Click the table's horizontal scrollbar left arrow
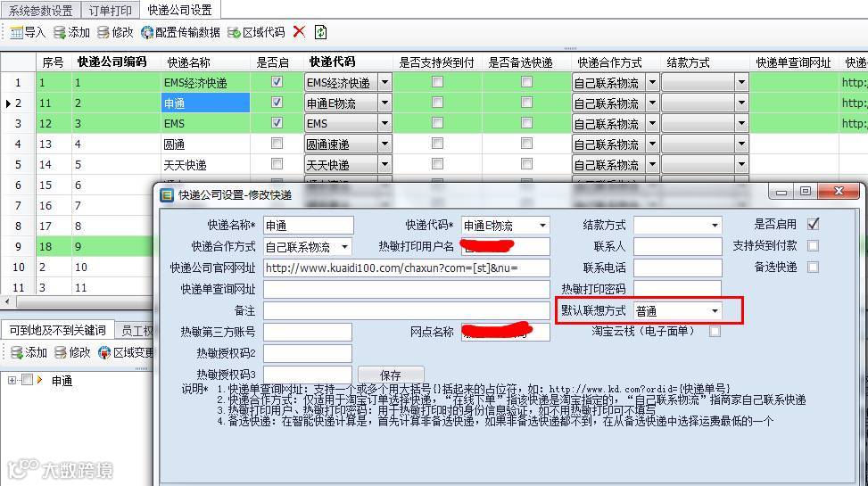 click(6, 301)
